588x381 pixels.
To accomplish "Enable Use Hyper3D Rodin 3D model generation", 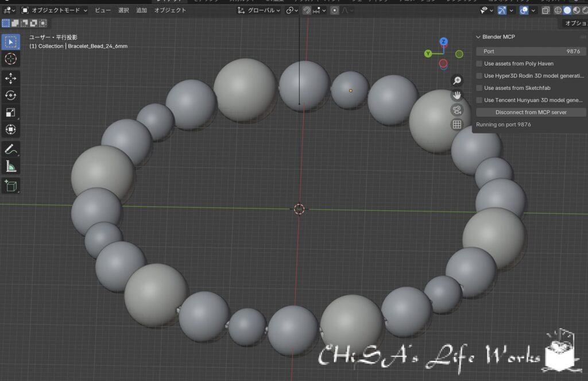I will (x=479, y=76).
